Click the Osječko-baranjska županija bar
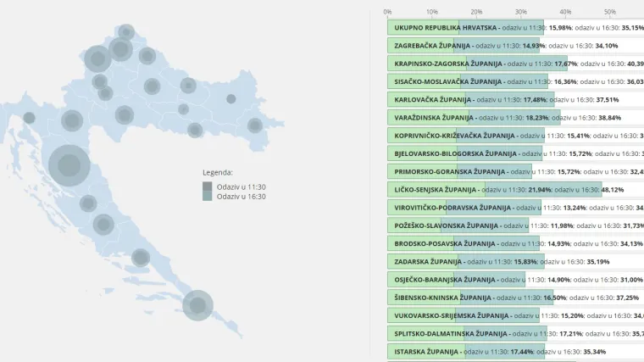The width and height of the screenshot is (644, 362). (456, 280)
